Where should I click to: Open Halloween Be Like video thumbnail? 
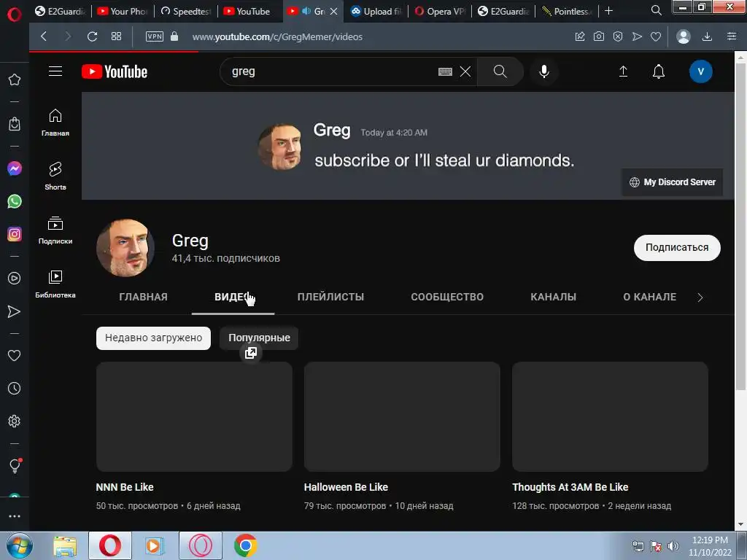point(402,416)
